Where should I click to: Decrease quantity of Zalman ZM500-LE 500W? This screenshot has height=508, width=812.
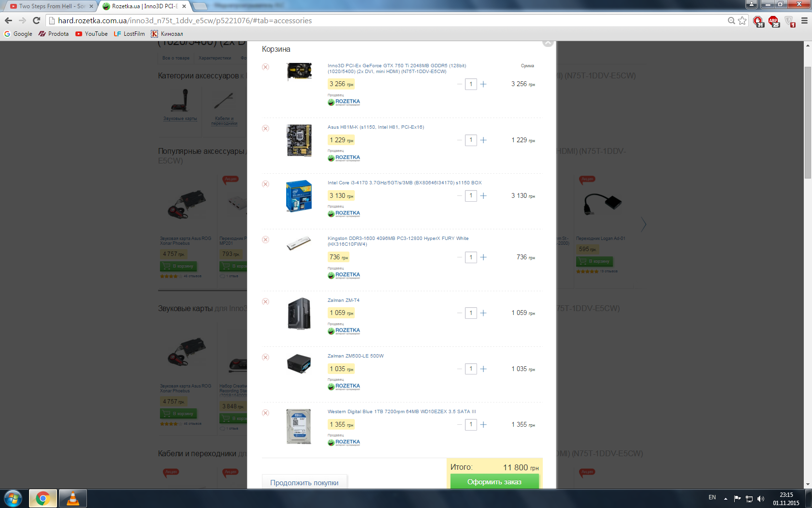[x=459, y=369]
